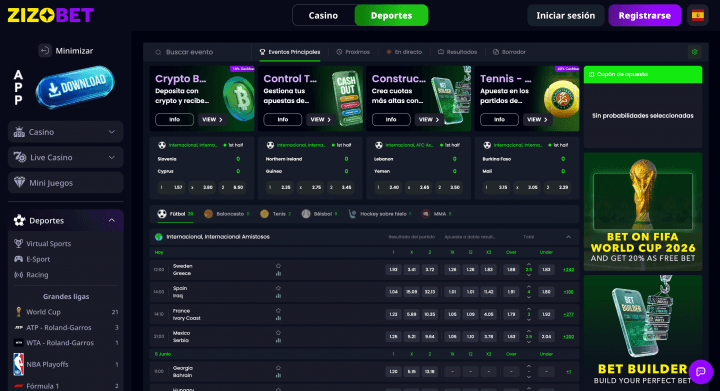Open statistics icon for France vs Ivory Coast
Viewport: 720px width, 391px height.
point(278,318)
